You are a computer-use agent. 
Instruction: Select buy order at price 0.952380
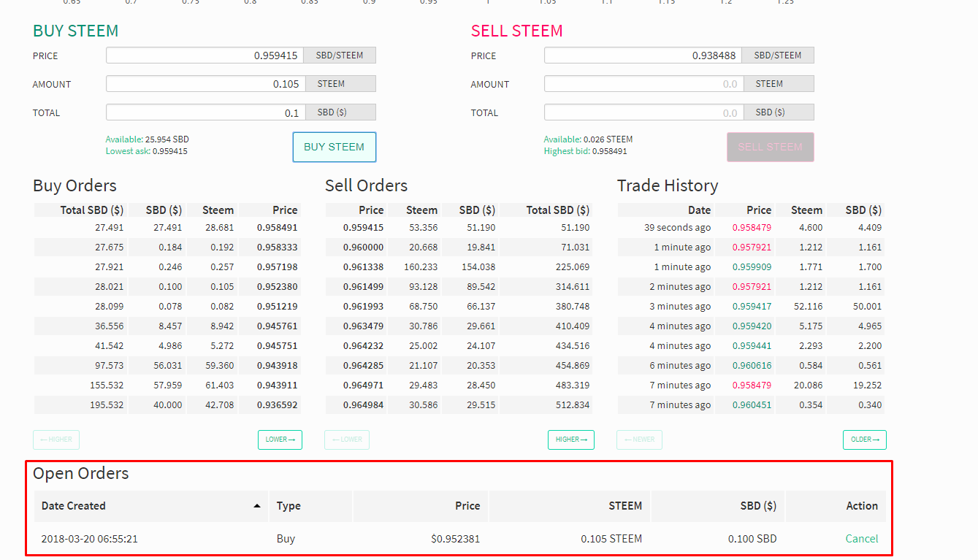pos(167,287)
